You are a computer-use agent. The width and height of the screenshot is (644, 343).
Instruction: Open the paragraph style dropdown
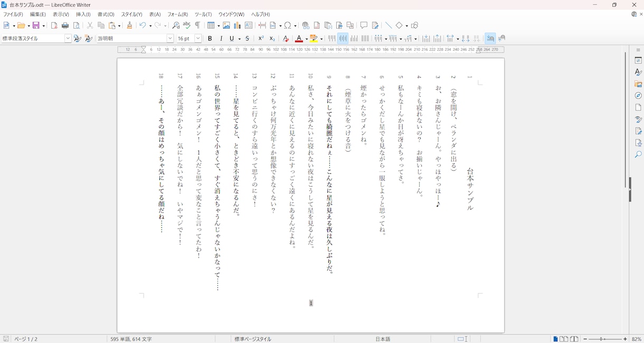point(68,39)
